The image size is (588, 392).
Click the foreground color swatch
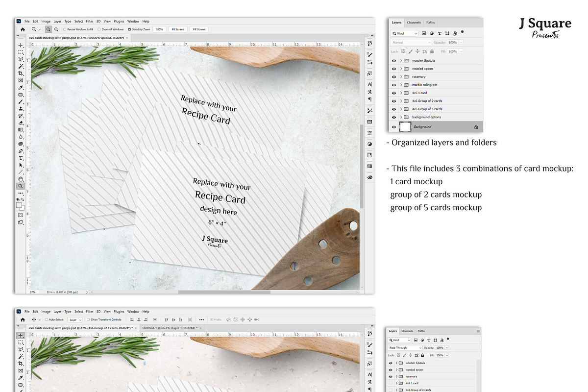[20, 204]
